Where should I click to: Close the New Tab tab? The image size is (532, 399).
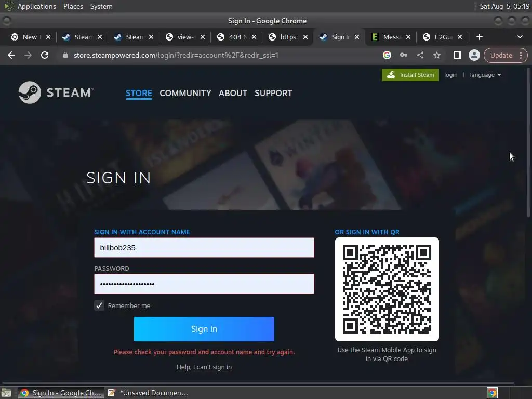pyautogui.click(x=48, y=37)
